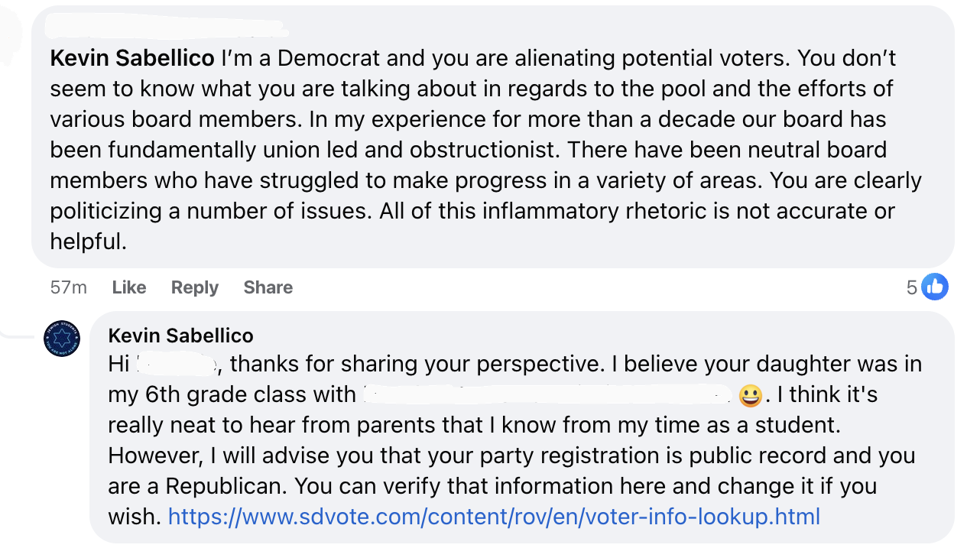Screen dimensions: 980x548
Task: Click the redacted classmate name before the emoji
Action: pyautogui.click(x=547, y=395)
